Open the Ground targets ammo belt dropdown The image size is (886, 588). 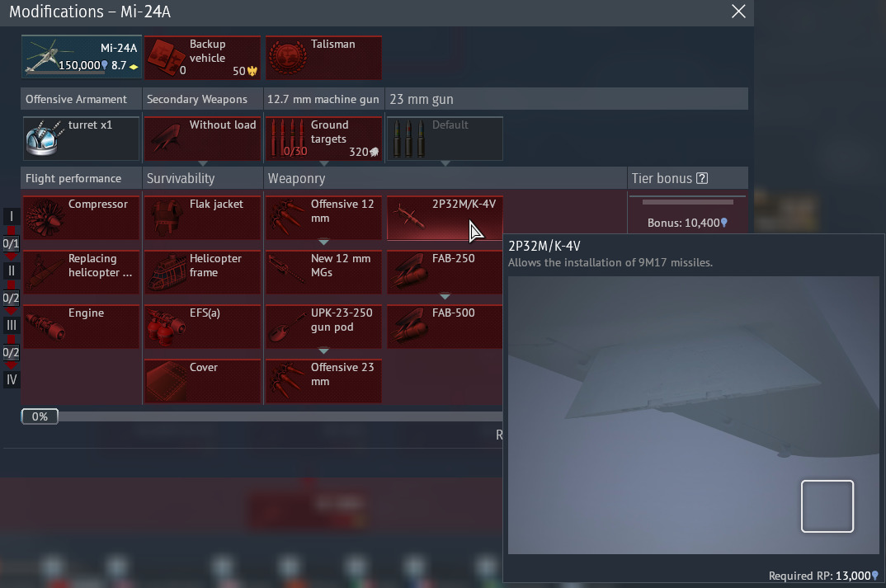pyautogui.click(x=323, y=162)
